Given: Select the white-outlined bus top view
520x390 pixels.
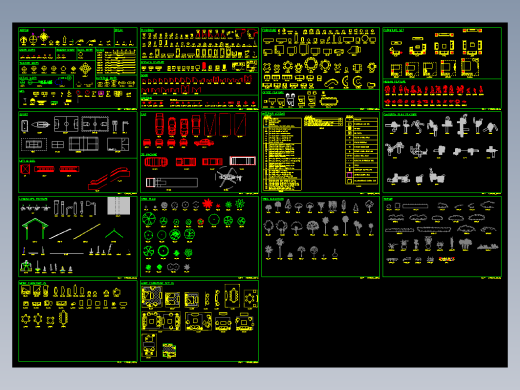Looking at the screenshot, I should [243, 161].
